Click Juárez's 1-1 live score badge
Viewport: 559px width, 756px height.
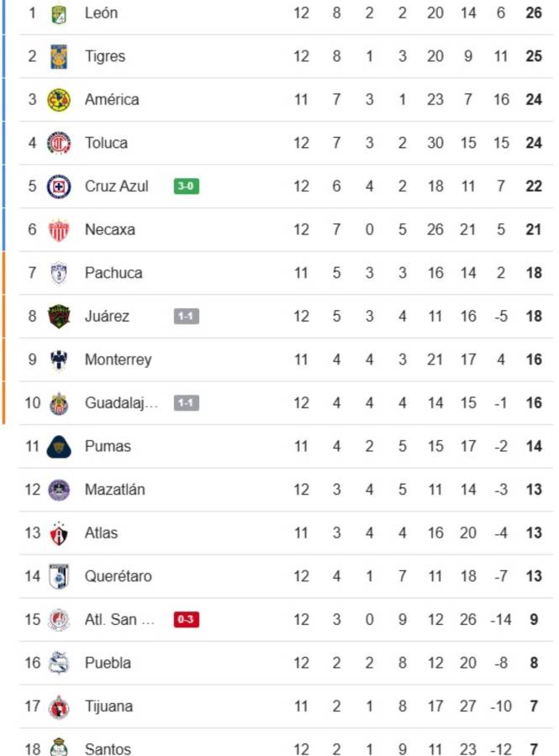tap(187, 317)
